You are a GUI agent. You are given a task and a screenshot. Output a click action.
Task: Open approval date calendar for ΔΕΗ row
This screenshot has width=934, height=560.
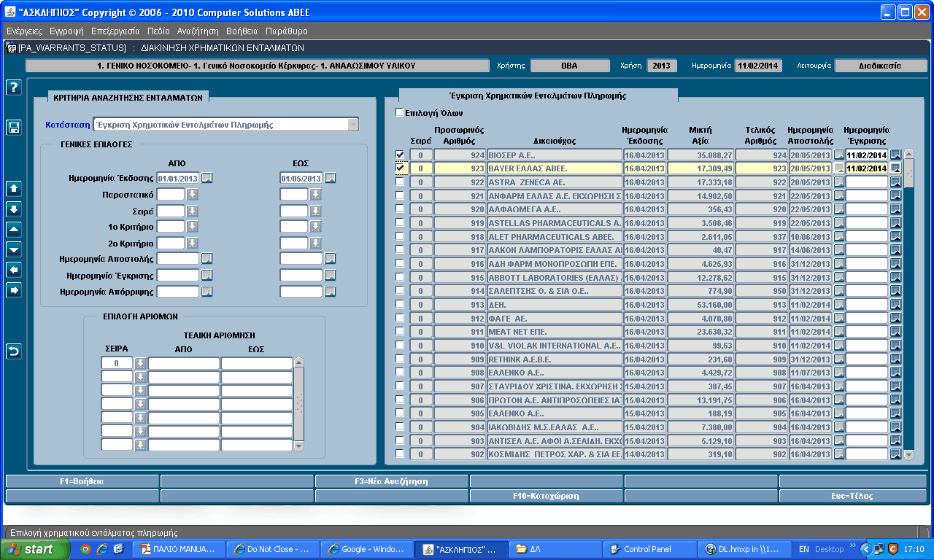(x=895, y=304)
